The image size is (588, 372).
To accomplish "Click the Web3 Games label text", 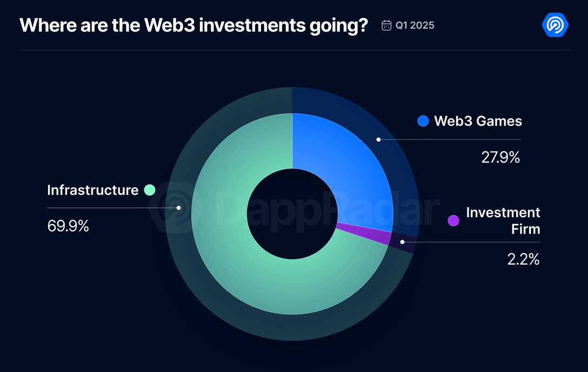I will click(x=478, y=121).
